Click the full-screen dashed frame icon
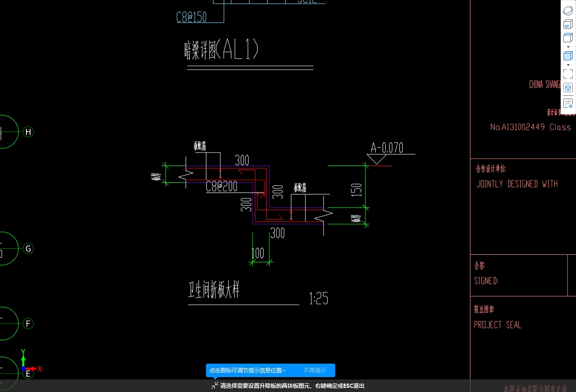576x392 pixels. click(x=568, y=74)
